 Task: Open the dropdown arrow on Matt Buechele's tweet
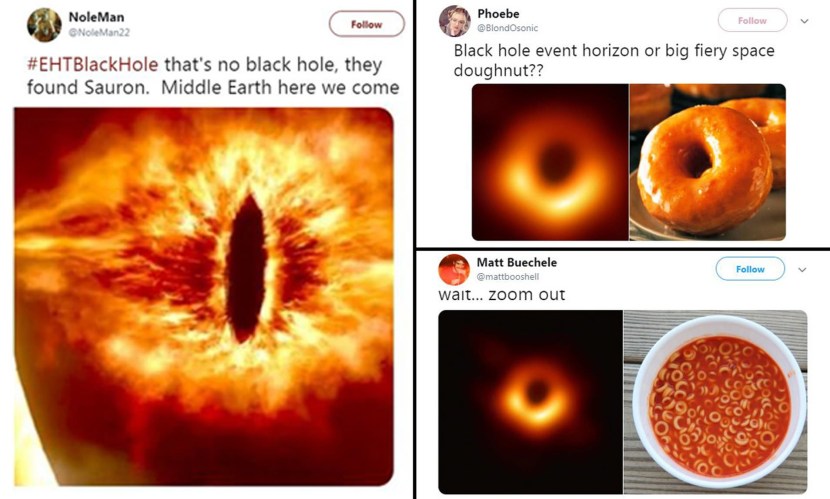(804, 269)
